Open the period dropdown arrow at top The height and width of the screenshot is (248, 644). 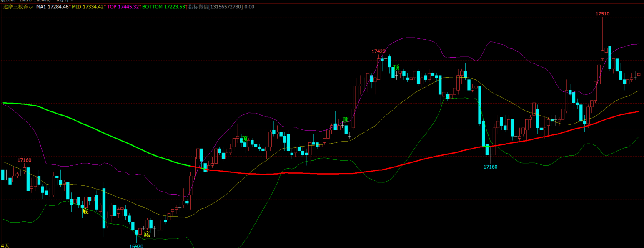pyautogui.click(x=72, y=1)
